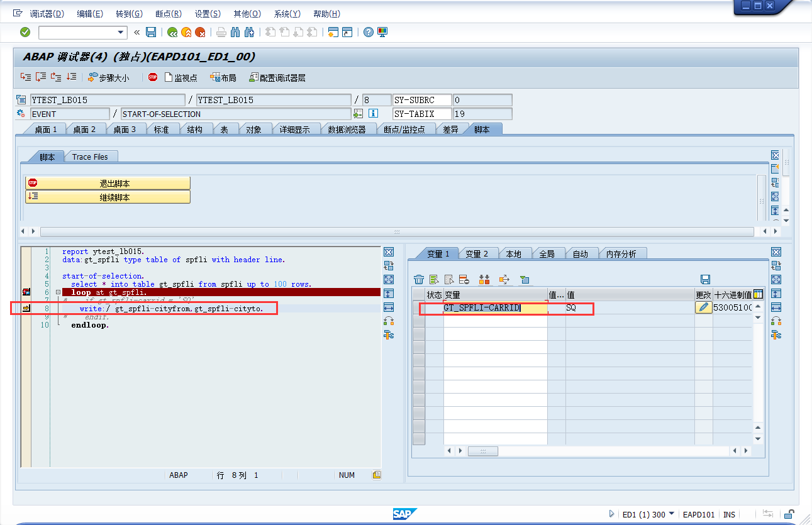Click the Save disk icon in toolbar
This screenshot has width=812, height=525.
coord(151,32)
